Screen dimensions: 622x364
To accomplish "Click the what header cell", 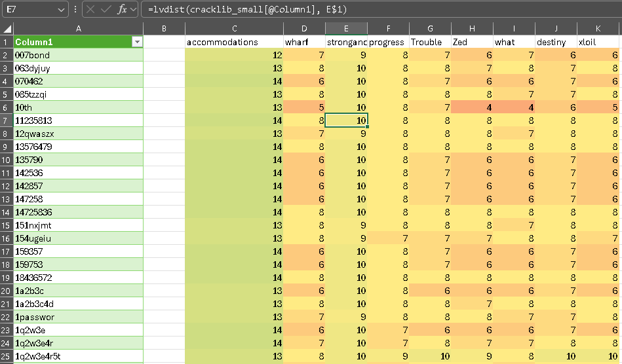I will tap(514, 42).
